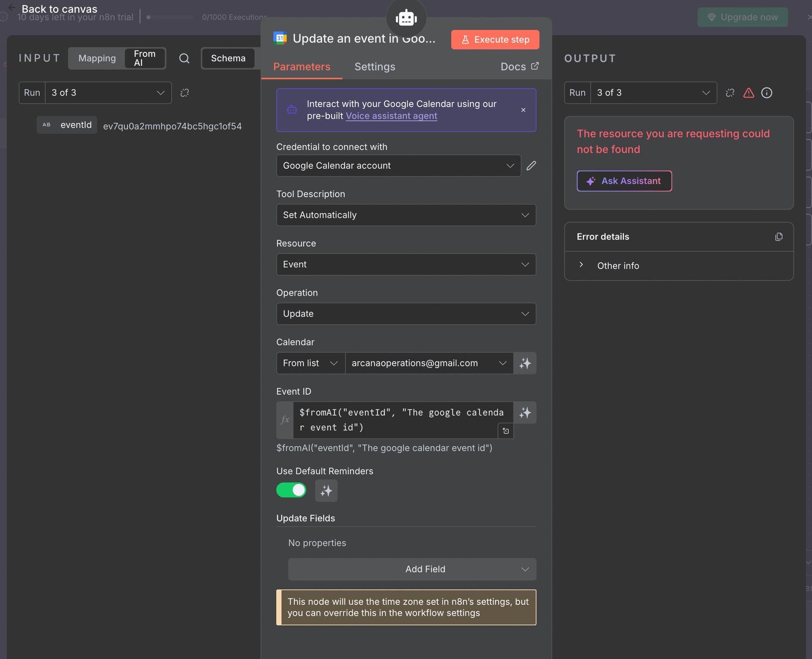Open the expression editor expand icon
812x659 pixels.
pyautogui.click(x=505, y=431)
